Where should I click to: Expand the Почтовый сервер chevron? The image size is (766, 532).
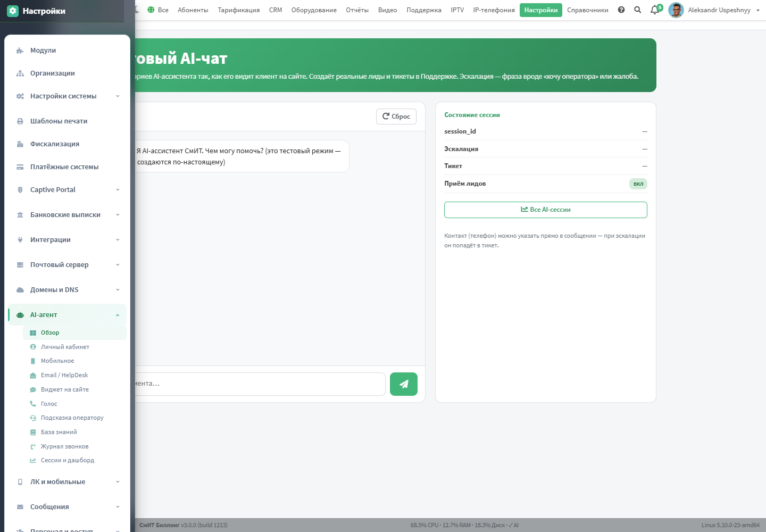click(118, 265)
